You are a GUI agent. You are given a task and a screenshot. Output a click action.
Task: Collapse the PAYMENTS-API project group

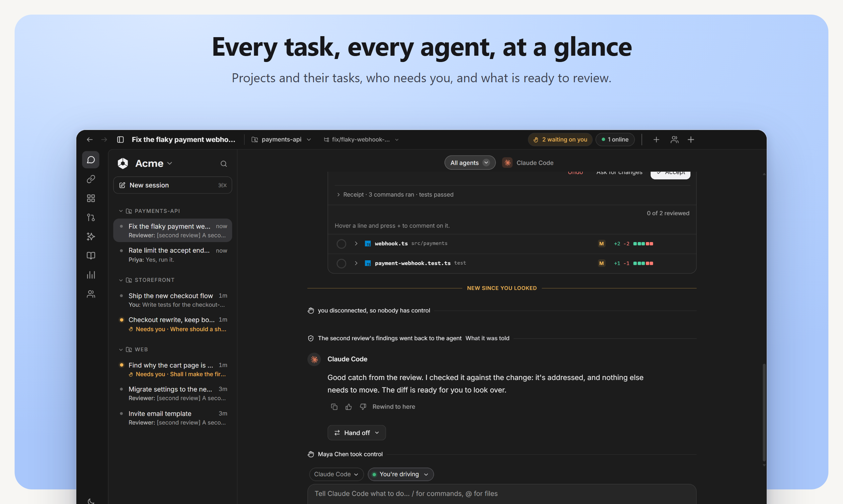pyautogui.click(x=121, y=211)
